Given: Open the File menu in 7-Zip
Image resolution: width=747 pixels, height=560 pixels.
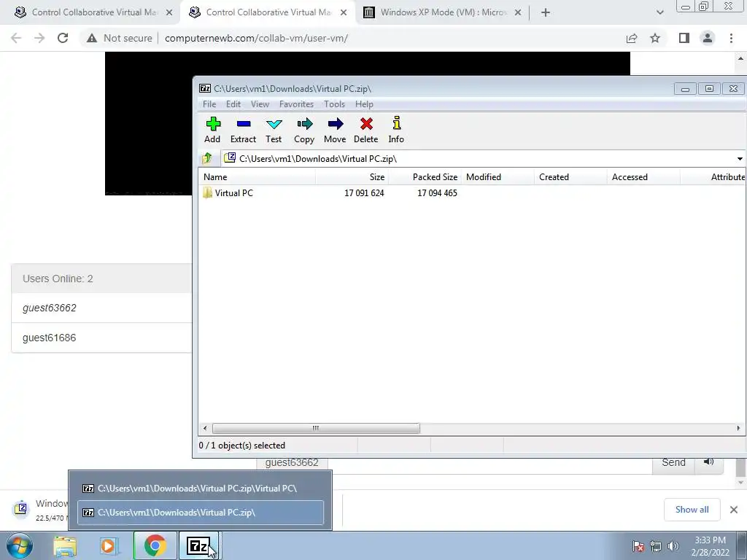Looking at the screenshot, I should [x=209, y=104].
